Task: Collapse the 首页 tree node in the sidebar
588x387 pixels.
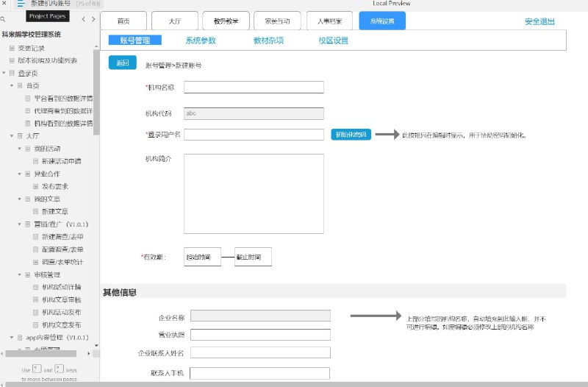Action: 12,85
